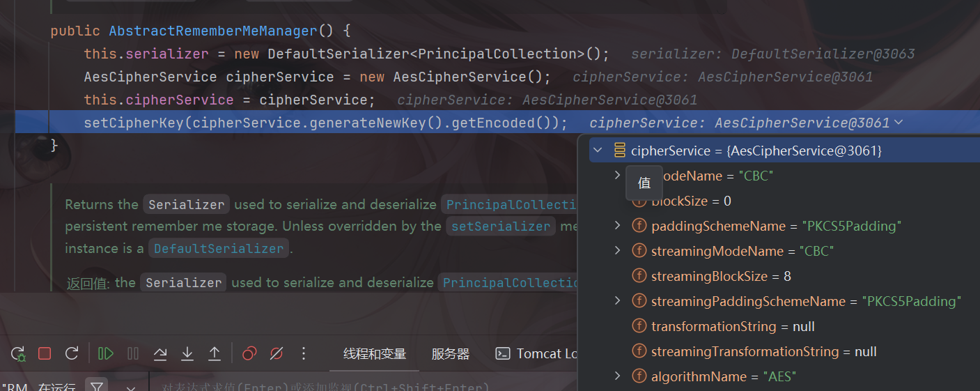Toggle mute breakpoints
Image resolution: width=980 pixels, height=391 pixels.
[276, 353]
